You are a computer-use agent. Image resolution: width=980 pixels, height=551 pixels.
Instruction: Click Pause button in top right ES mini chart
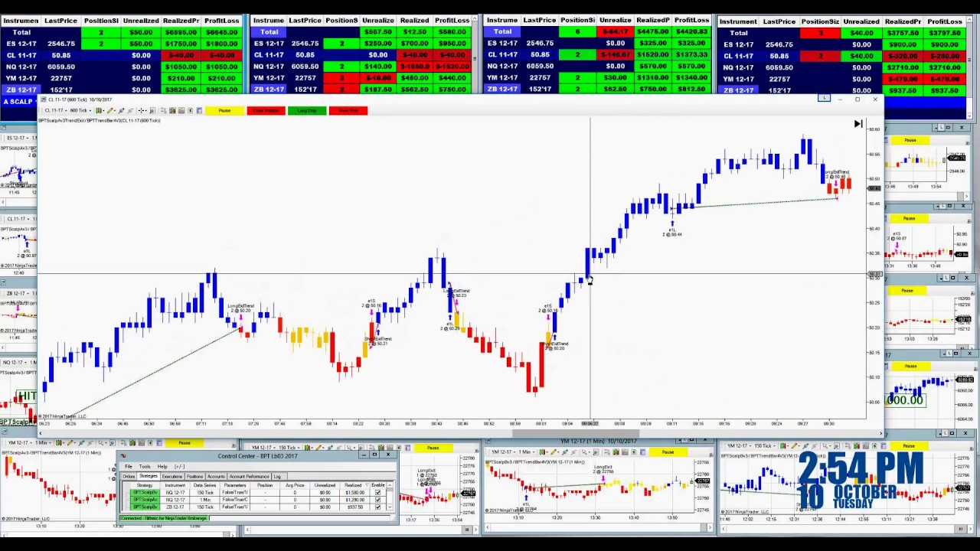point(910,140)
